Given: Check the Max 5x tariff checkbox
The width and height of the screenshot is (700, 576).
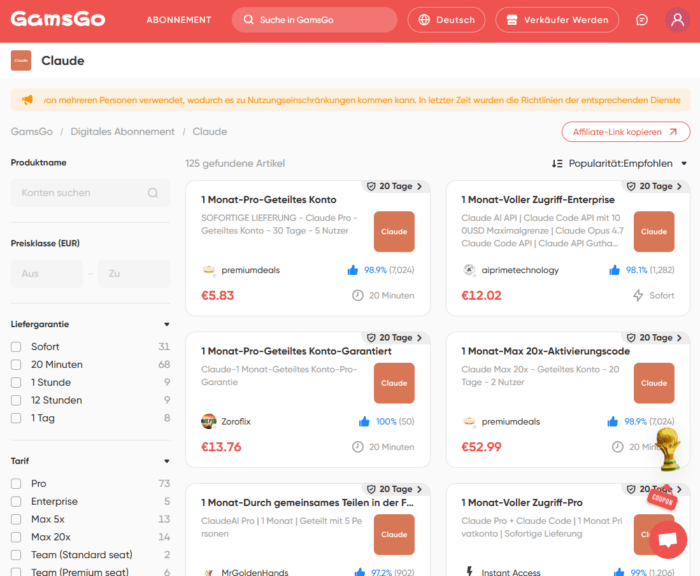Looking at the screenshot, I should (16, 519).
